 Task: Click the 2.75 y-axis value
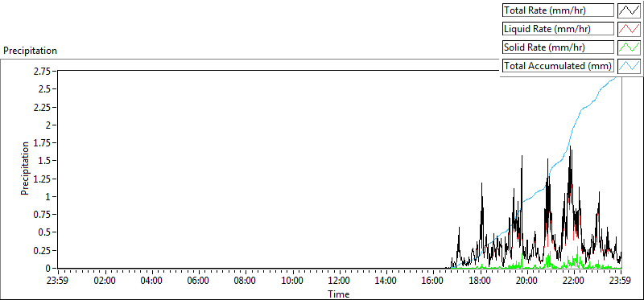pos(43,71)
